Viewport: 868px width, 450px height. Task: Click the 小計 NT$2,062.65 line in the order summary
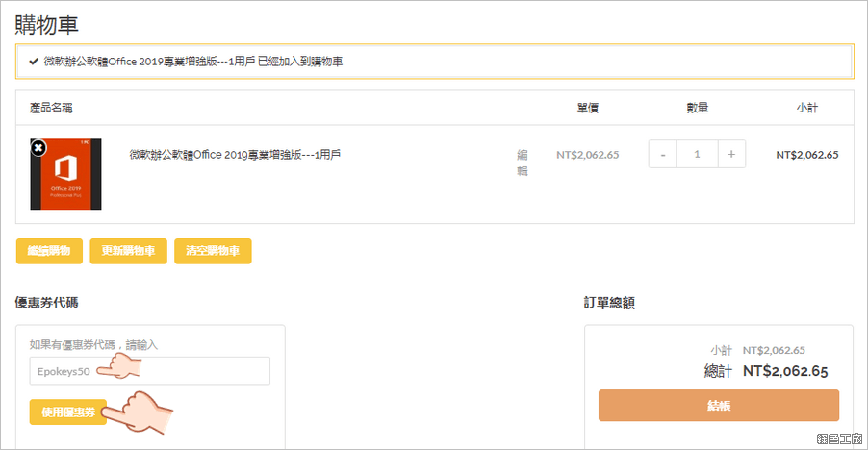click(x=758, y=350)
